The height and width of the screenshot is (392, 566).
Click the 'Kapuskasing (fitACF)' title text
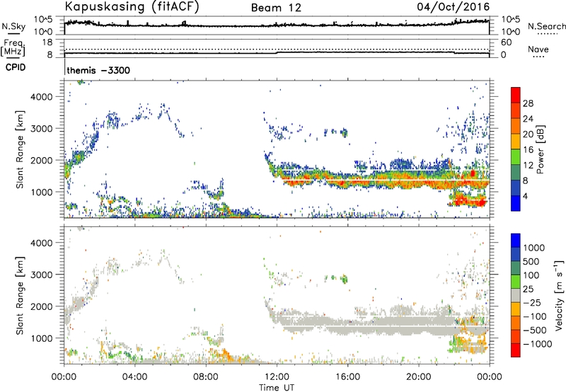coord(132,7)
